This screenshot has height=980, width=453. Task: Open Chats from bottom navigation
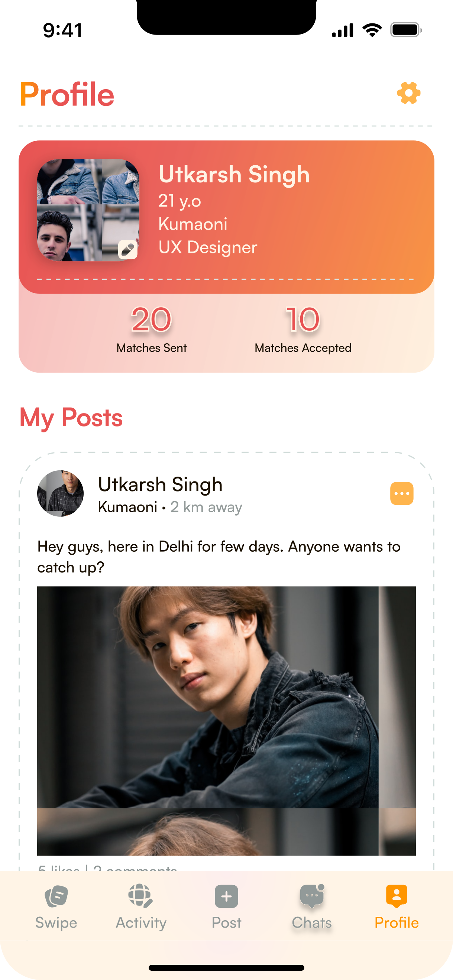click(x=312, y=907)
